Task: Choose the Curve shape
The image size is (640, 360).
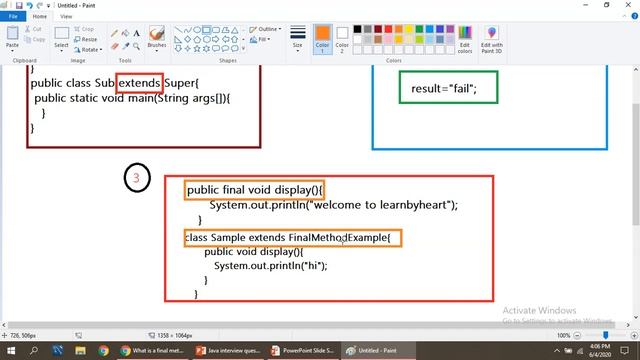Action: click(x=187, y=30)
